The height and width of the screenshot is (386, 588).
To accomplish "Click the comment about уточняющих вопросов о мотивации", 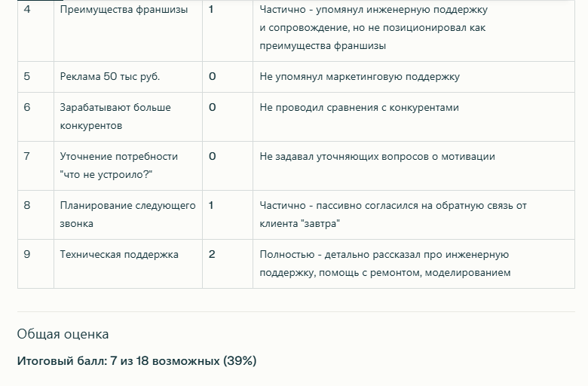I will click(x=377, y=156).
